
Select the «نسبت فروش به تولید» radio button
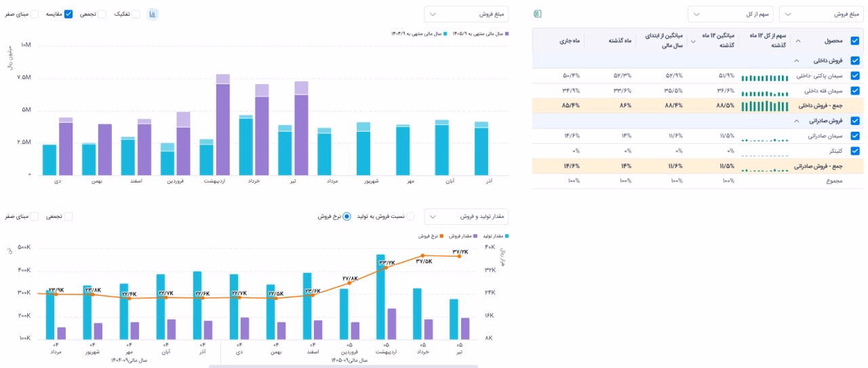[x=410, y=217]
